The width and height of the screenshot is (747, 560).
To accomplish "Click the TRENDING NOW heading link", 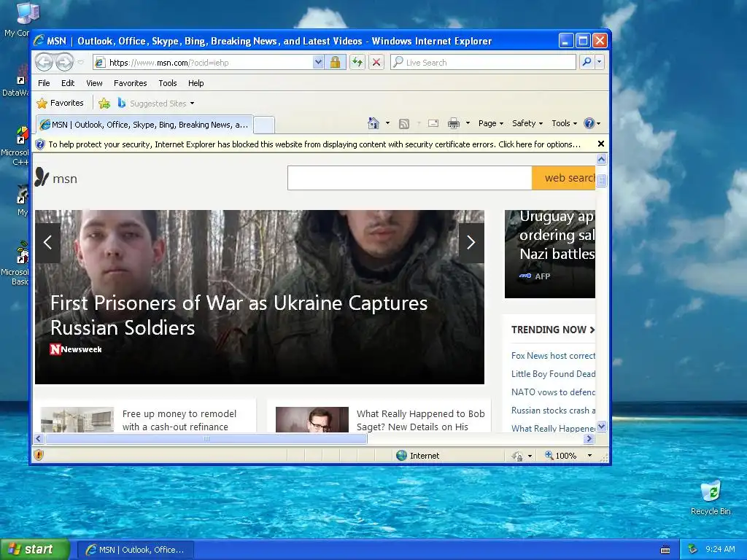I will click(x=553, y=330).
